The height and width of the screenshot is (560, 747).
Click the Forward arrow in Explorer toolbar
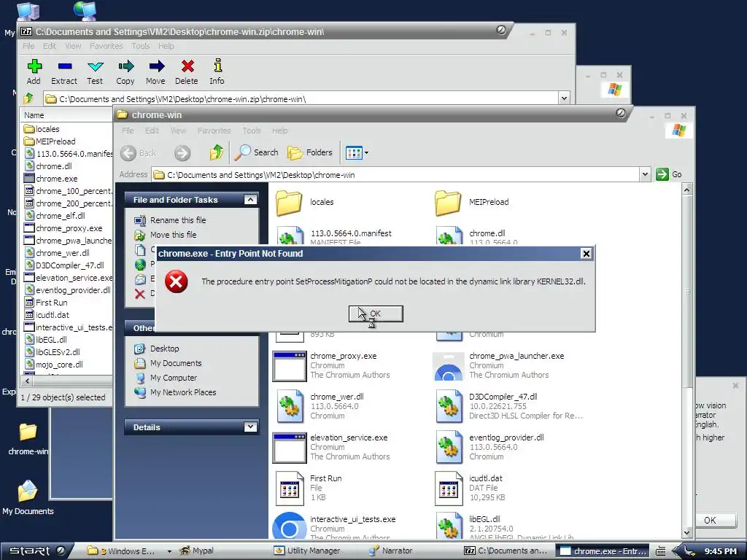pyautogui.click(x=182, y=153)
